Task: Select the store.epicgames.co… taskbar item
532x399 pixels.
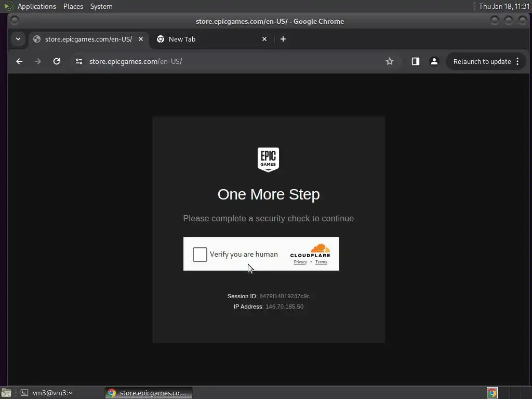Action: (x=149, y=393)
